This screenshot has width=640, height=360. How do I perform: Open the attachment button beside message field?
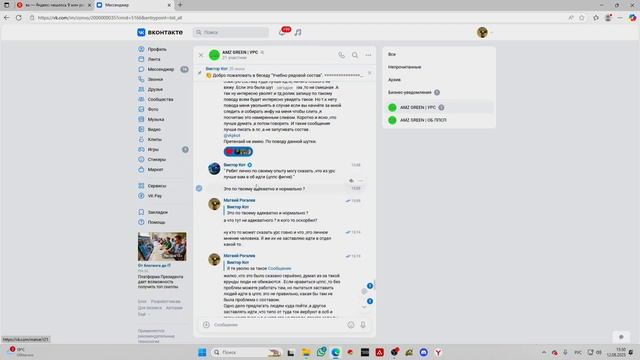pos(206,325)
